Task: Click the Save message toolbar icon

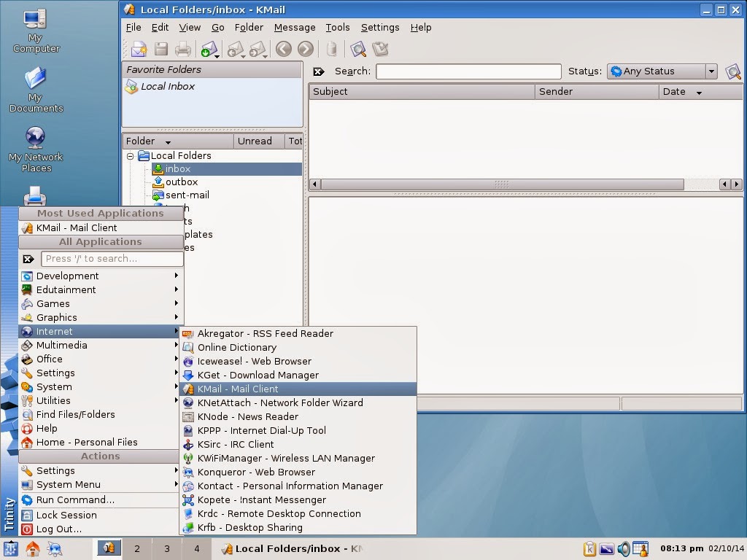Action: (160, 49)
